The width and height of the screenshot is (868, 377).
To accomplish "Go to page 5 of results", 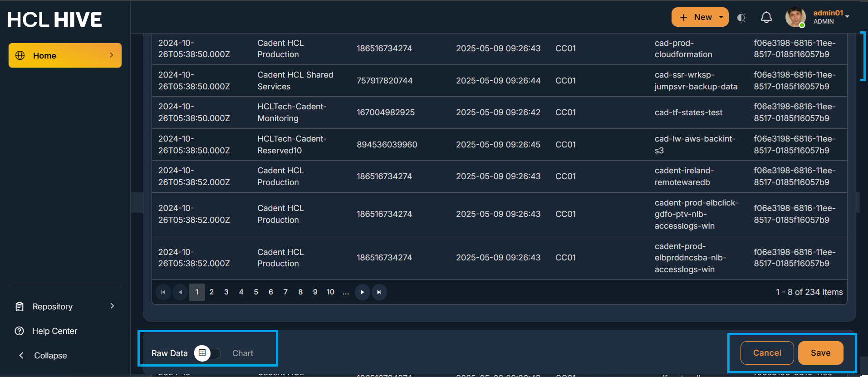I will click(x=256, y=292).
